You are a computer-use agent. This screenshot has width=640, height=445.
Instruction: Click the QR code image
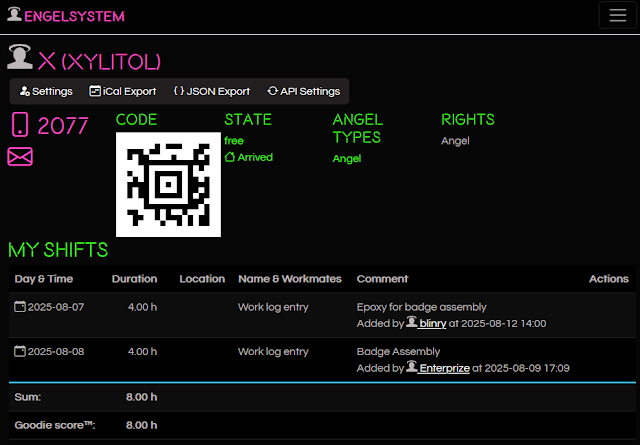(168, 185)
